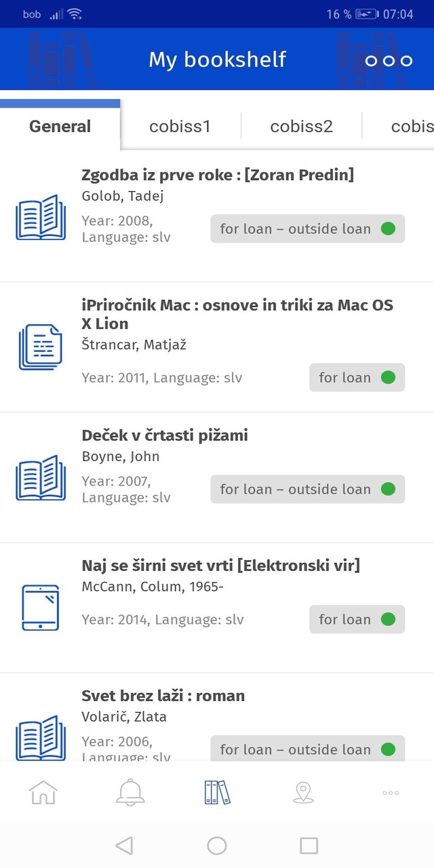Open nearby libraries via location pin icon

pos(303,792)
